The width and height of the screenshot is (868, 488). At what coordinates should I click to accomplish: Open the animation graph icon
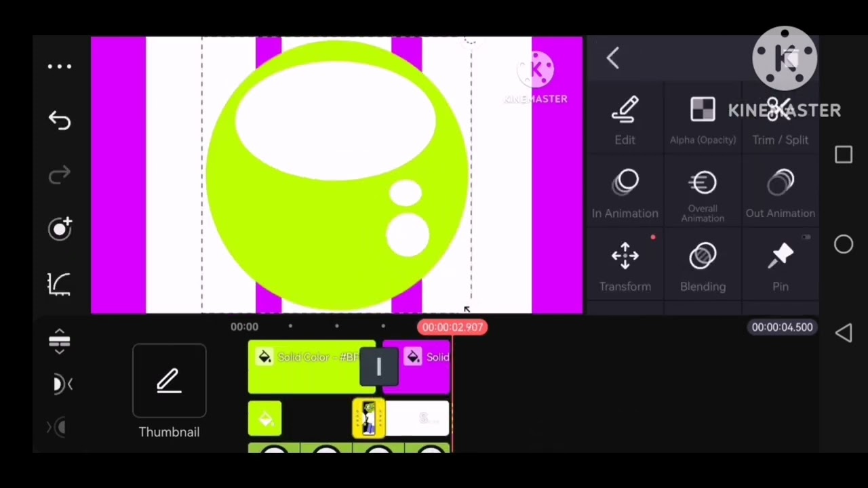point(60,284)
